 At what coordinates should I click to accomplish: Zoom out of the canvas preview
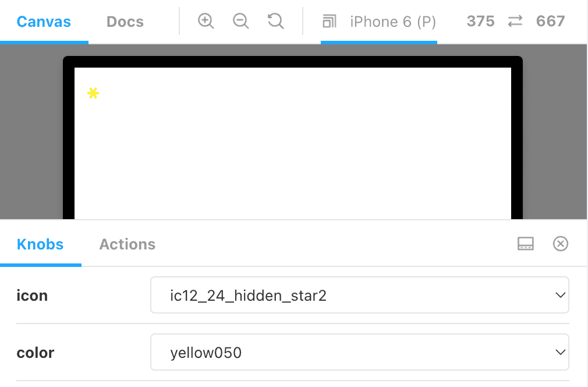coord(241,21)
